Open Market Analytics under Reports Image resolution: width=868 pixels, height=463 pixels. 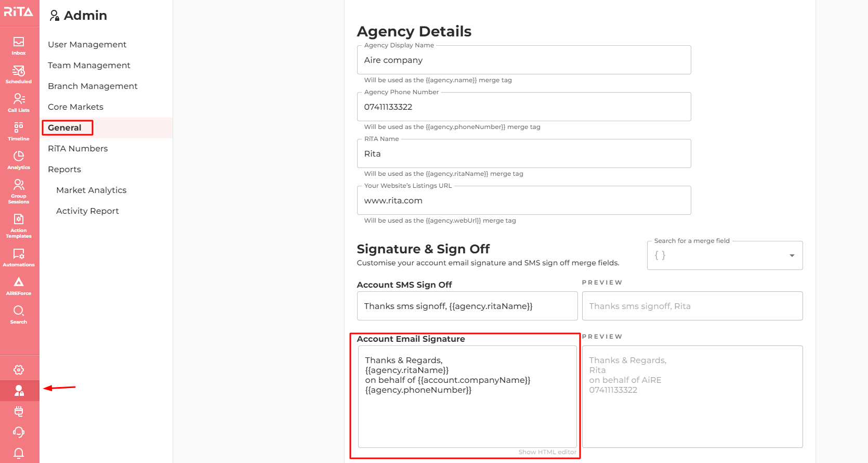[91, 190]
